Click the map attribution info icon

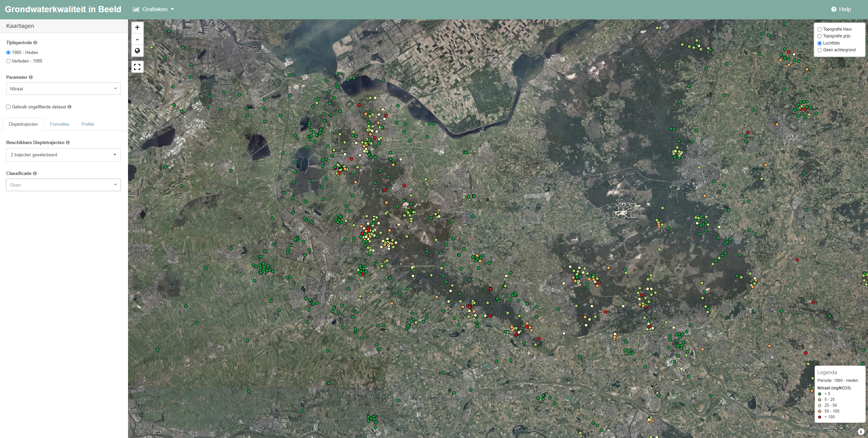click(861, 432)
